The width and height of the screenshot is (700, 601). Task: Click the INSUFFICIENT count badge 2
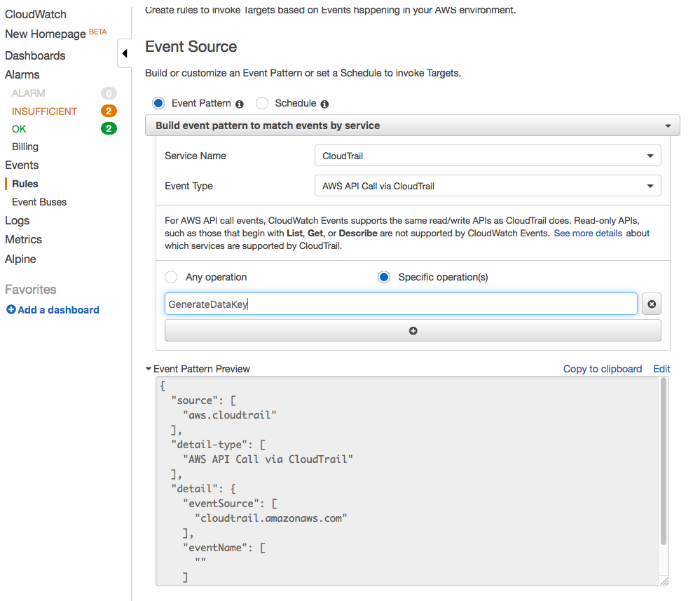point(109,111)
